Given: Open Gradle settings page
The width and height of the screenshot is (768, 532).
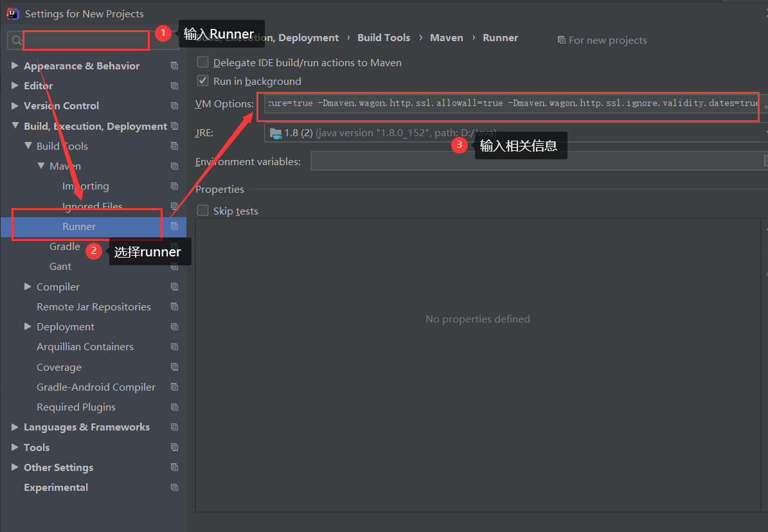Looking at the screenshot, I should point(65,247).
